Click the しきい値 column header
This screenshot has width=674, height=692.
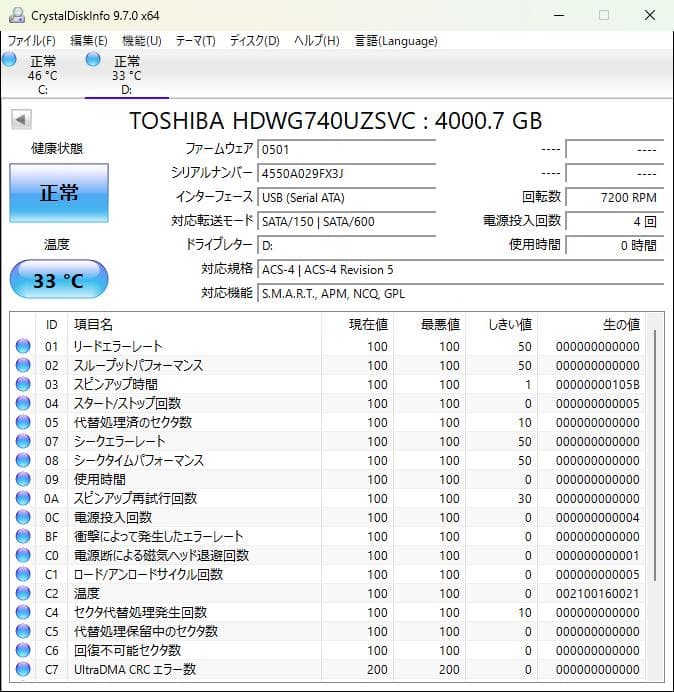(510, 325)
